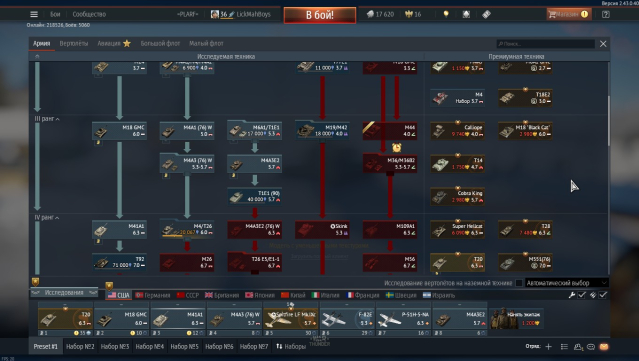Click the shield badge above США flag
The image size is (639, 361).
(109, 286)
